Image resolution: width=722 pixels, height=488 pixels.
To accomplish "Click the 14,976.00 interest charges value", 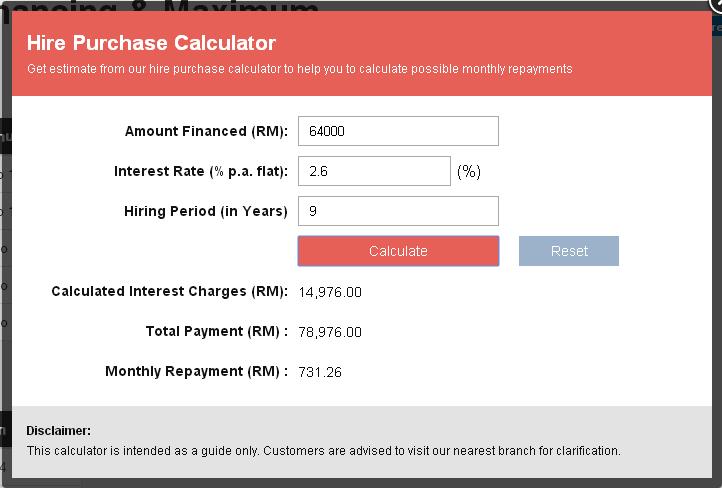I will (330, 292).
